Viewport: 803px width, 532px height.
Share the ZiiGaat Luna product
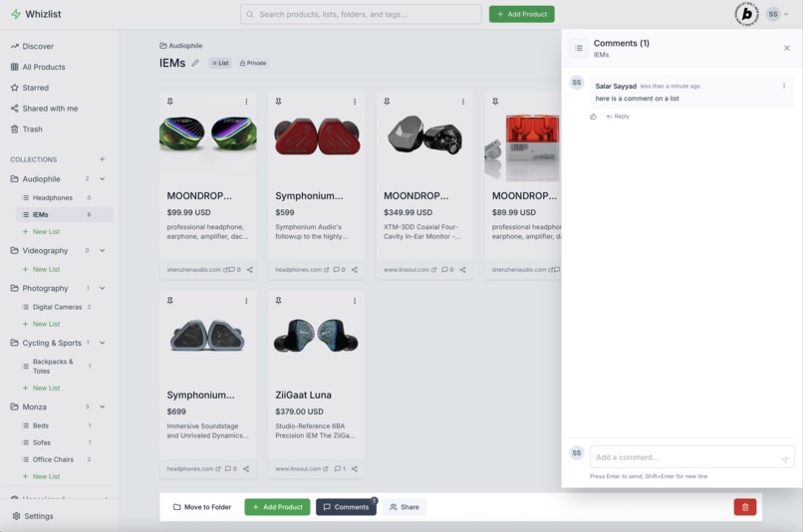point(355,468)
